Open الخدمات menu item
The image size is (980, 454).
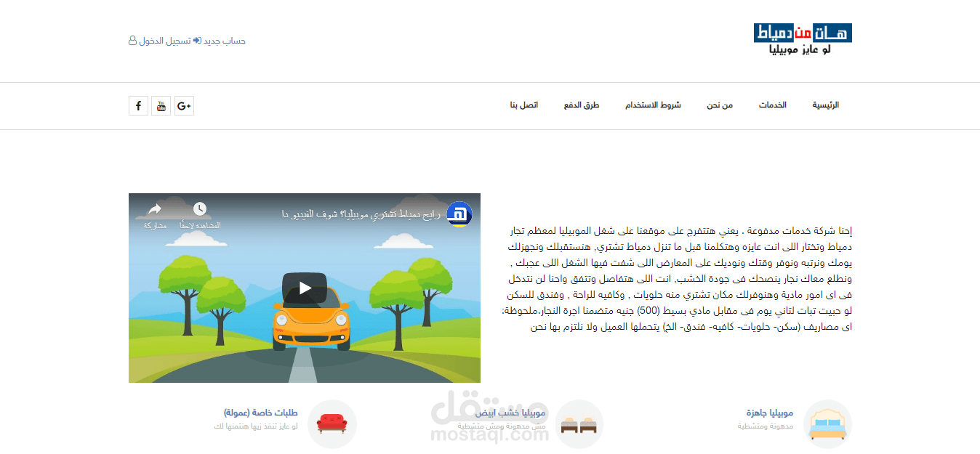coord(773,105)
